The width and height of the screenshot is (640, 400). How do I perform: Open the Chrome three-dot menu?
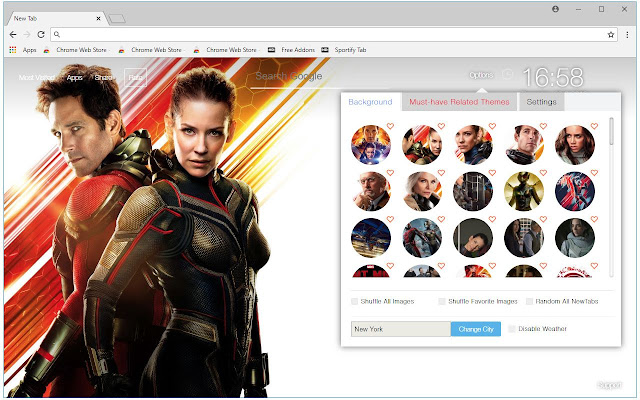click(627, 35)
